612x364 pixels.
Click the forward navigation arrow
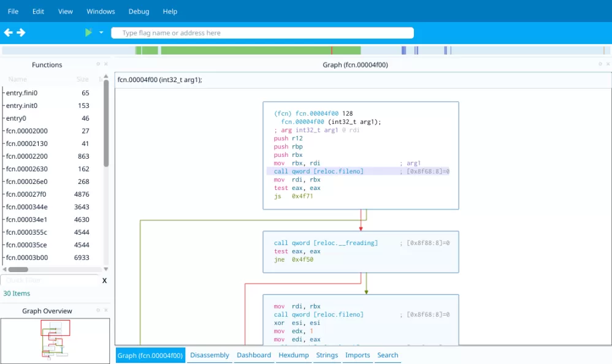(21, 32)
